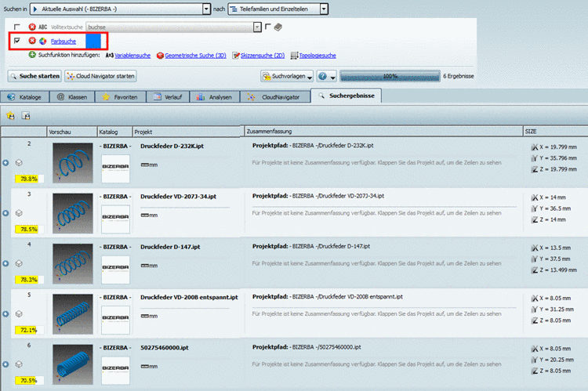This screenshot has width=588, height=391.
Task: Click the 3D part icon in row 5
Action: pyautogui.click(x=19, y=313)
